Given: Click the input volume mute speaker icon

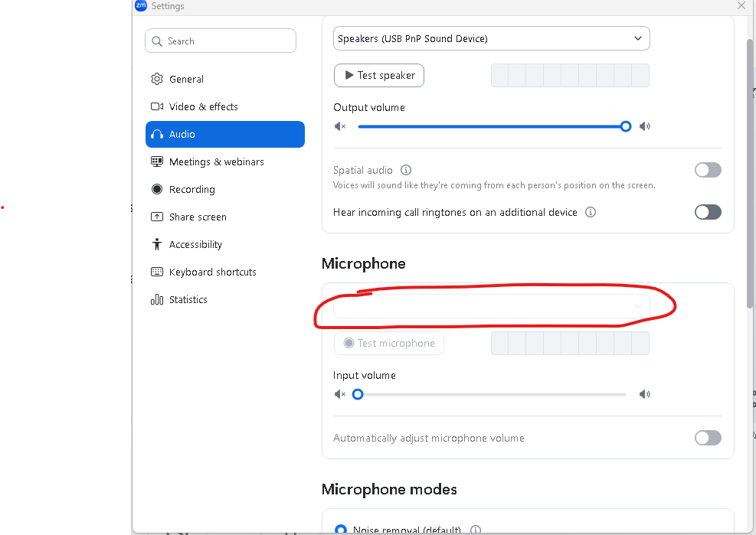Looking at the screenshot, I should click(x=340, y=394).
